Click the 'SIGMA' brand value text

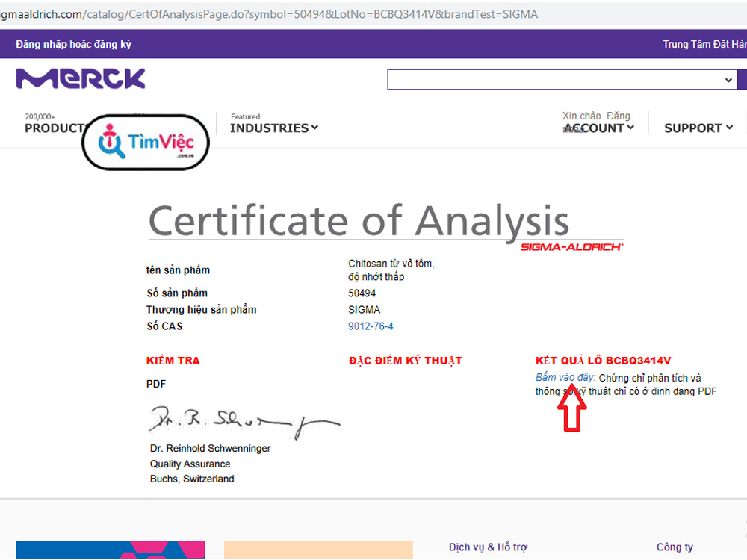[x=365, y=310]
